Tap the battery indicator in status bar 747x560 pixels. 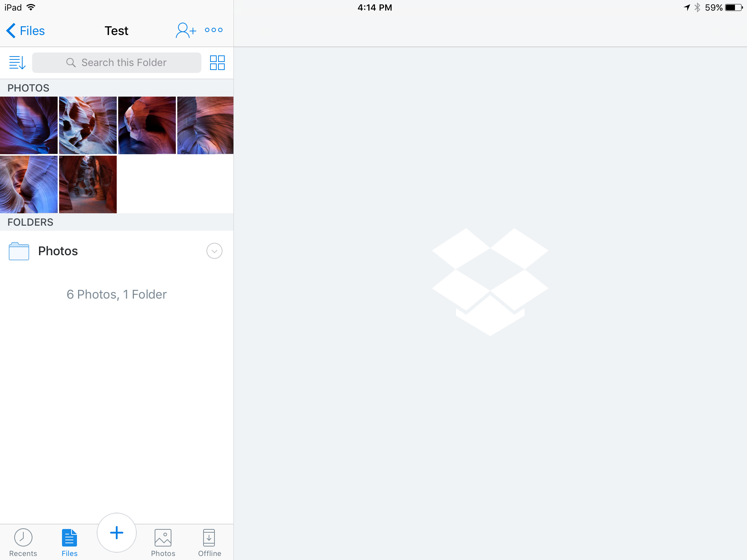click(x=734, y=7)
